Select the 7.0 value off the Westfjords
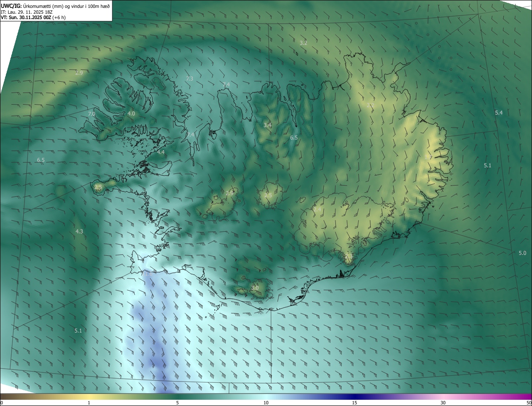This screenshot has height=406, width=532. (x=91, y=114)
